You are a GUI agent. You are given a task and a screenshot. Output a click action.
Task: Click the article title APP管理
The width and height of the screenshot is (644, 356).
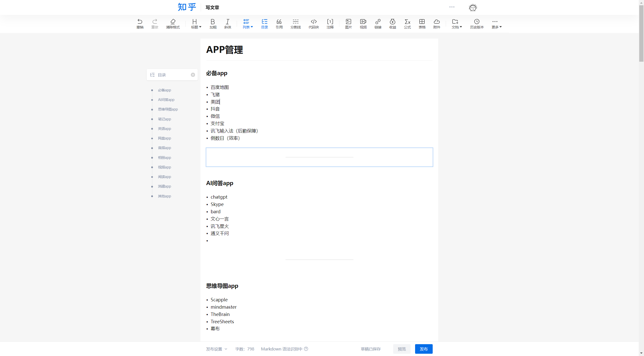[224, 50]
